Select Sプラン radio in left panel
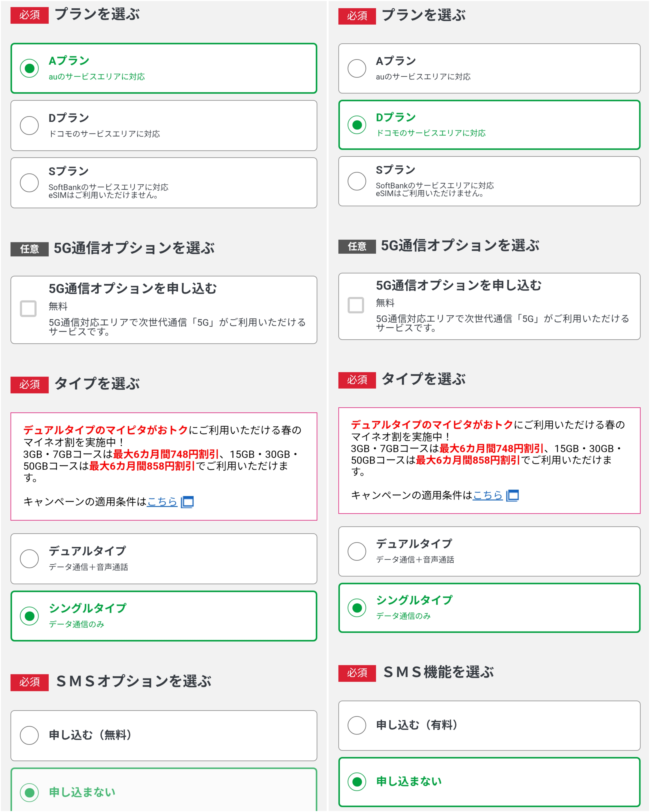 tap(29, 183)
